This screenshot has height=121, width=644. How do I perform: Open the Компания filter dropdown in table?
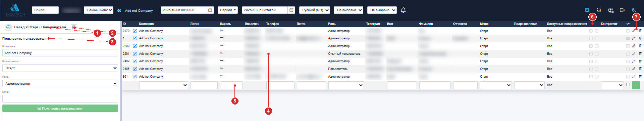(164, 85)
